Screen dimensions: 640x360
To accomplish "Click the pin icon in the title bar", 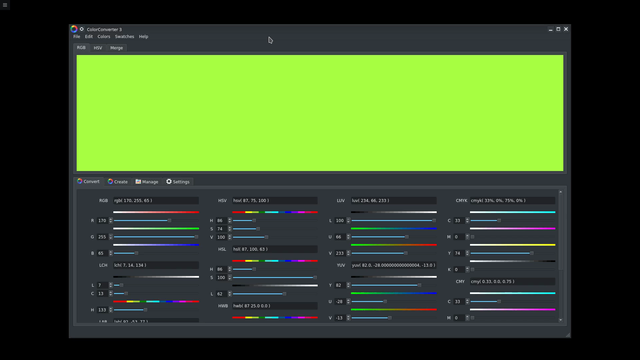I will coord(82,29).
